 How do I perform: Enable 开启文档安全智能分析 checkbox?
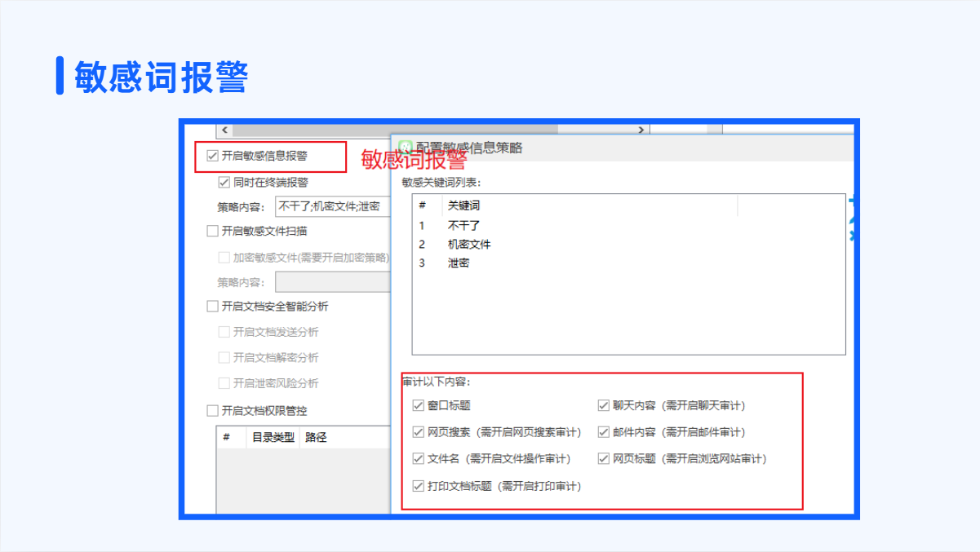(213, 307)
